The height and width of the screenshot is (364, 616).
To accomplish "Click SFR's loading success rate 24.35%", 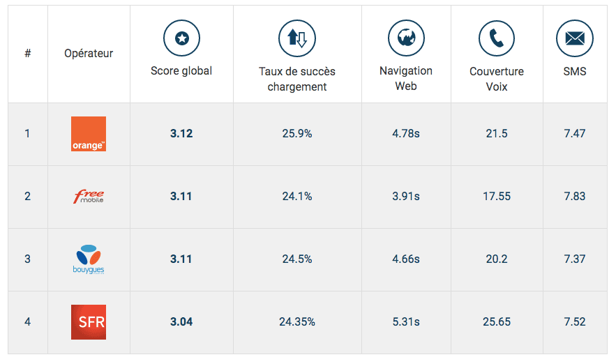I will (296, 322).
